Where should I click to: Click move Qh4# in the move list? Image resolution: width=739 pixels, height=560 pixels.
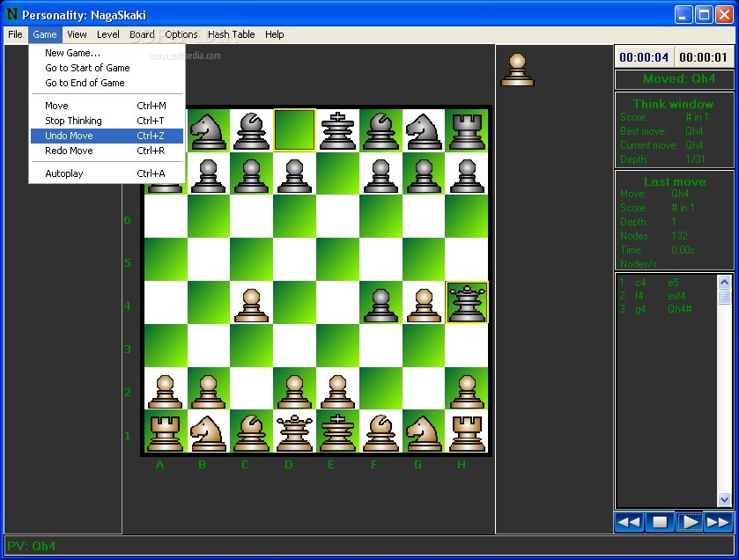[680, 309]
